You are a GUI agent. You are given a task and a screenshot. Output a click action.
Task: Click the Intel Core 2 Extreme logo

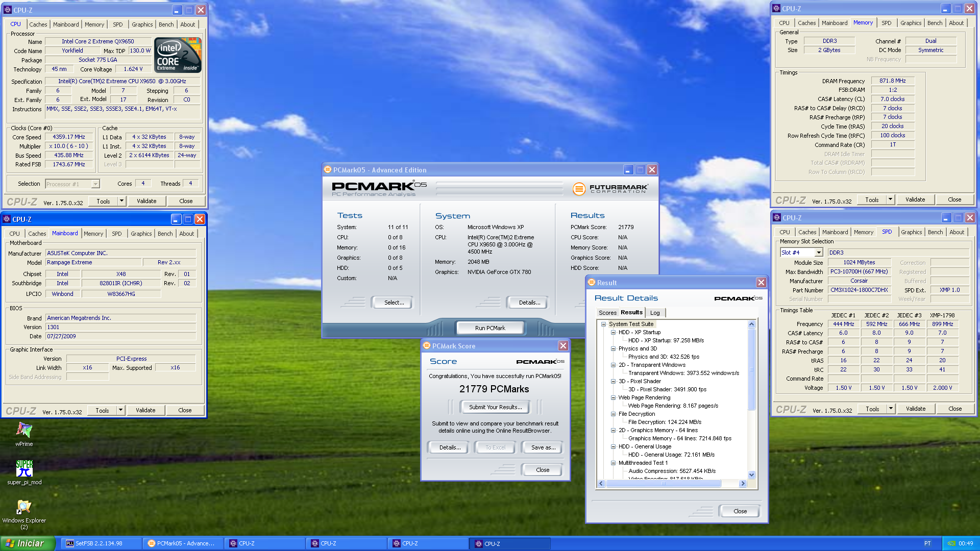point(178,55)
